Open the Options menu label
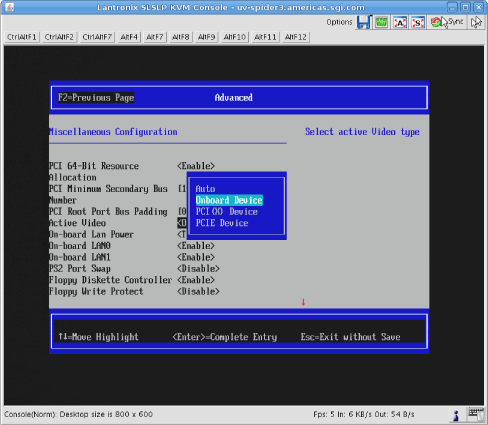The height and width of the screenshot is (425, 488). tap(339, 22)
